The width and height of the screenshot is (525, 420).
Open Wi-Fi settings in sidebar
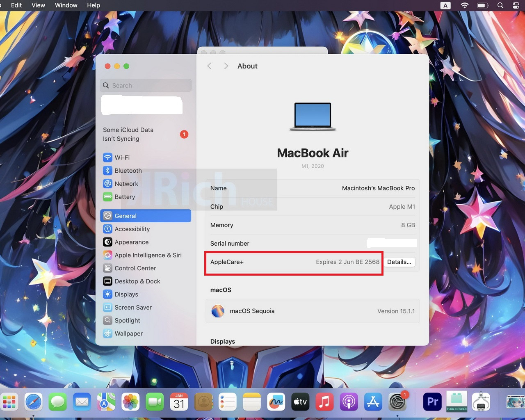pyautogui.click(x=146, y=157)
